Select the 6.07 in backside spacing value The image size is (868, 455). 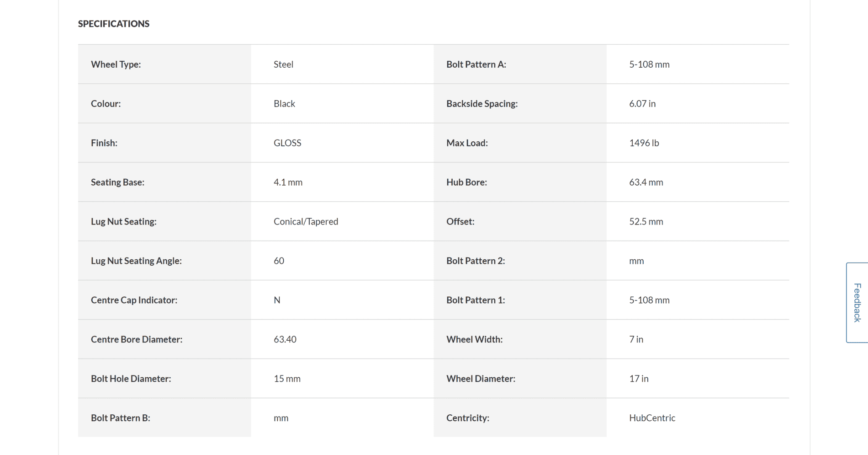point(642,104)
